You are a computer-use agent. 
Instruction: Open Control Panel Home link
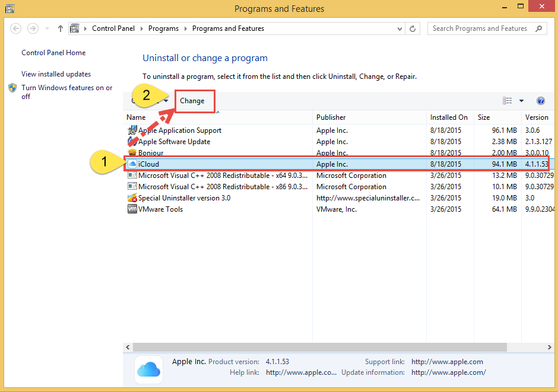pyautogui.click(x=53, y=53)
